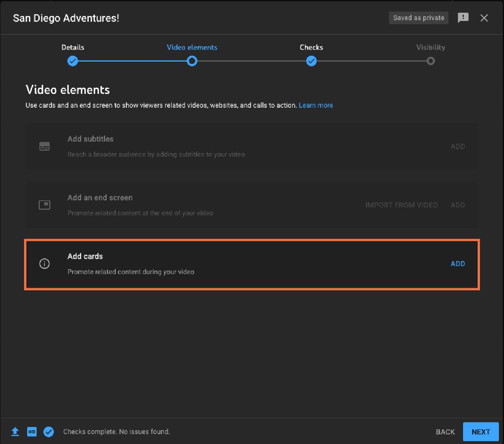Image resolution: width=504 pixels, height=444 pixels.
Task: Open the Add cards editor via ADD
Action: tap(458, 263)
